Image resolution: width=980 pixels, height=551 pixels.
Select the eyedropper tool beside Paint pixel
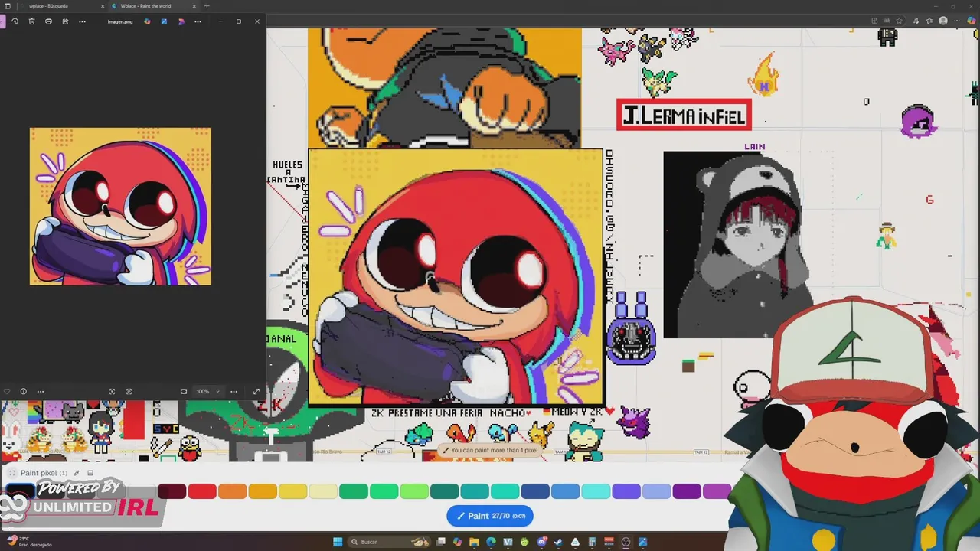coord(76,473)
